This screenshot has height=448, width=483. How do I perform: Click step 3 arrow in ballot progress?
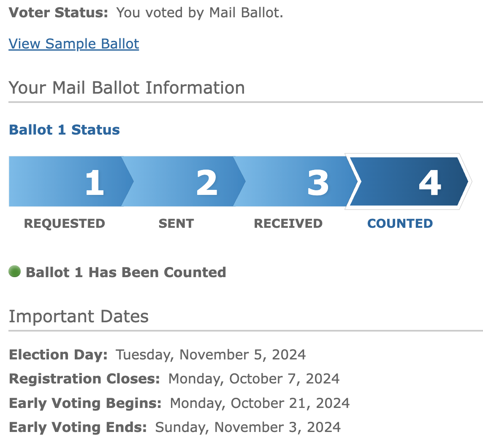pyautogui.click(x=296, y=181)
